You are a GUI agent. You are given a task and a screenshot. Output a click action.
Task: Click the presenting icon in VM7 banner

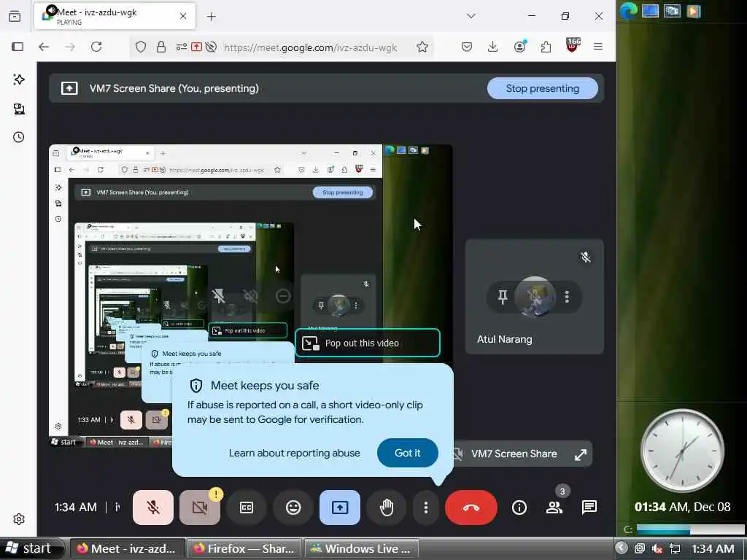pos(69,88)
